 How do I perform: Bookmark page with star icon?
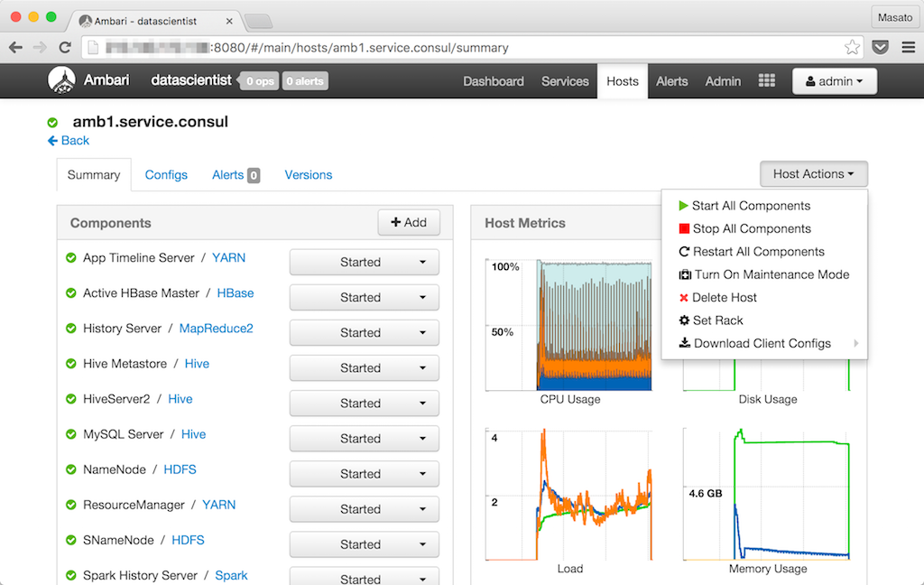point(852,47)
